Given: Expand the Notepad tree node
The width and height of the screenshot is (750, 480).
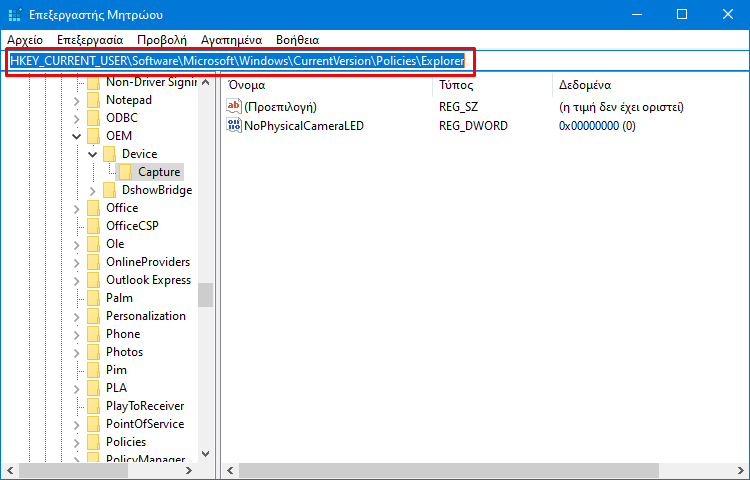Looking at the screenshot, I should tap(77, 101).
